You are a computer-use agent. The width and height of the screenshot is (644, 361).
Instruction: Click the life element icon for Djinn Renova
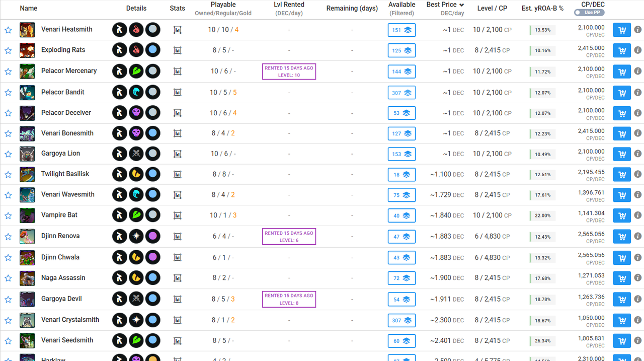(136, 237)
